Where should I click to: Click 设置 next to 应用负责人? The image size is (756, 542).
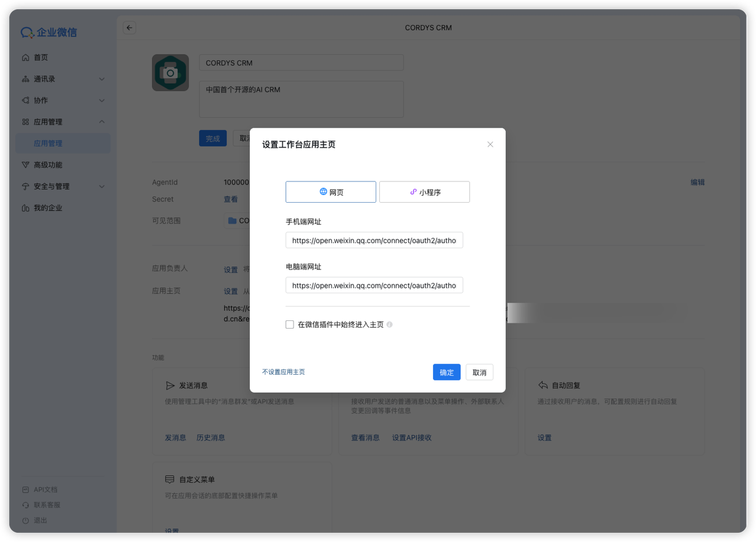pos(231,270)
